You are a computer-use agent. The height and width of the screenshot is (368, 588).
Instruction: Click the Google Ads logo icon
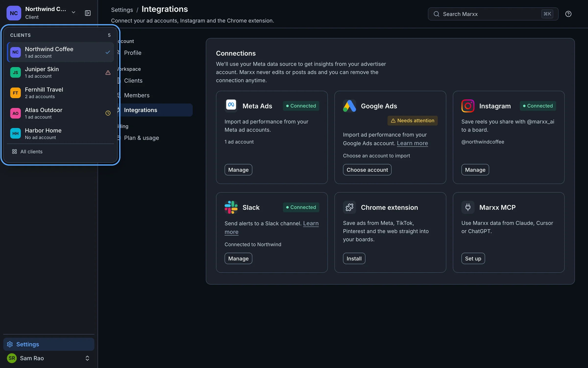click(x=349, y=105)
